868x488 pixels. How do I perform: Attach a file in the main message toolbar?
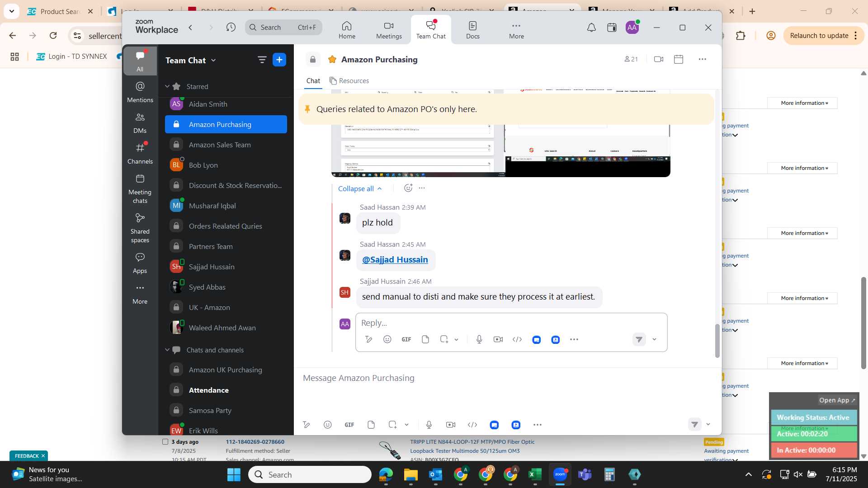[x=371, y=425]
